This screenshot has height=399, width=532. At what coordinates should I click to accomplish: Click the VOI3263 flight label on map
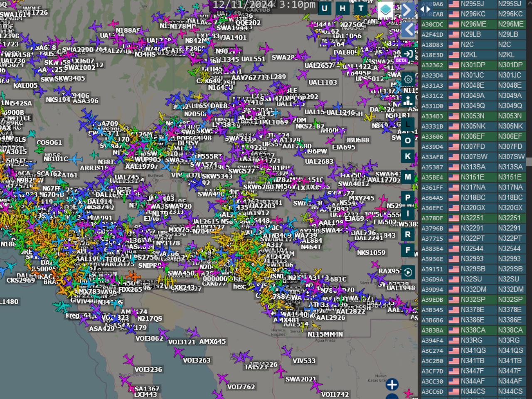[197, 360]
